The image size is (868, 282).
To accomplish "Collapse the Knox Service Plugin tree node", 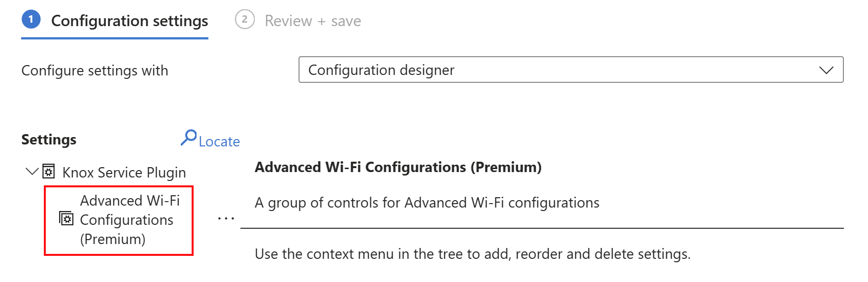I will 32,172.
